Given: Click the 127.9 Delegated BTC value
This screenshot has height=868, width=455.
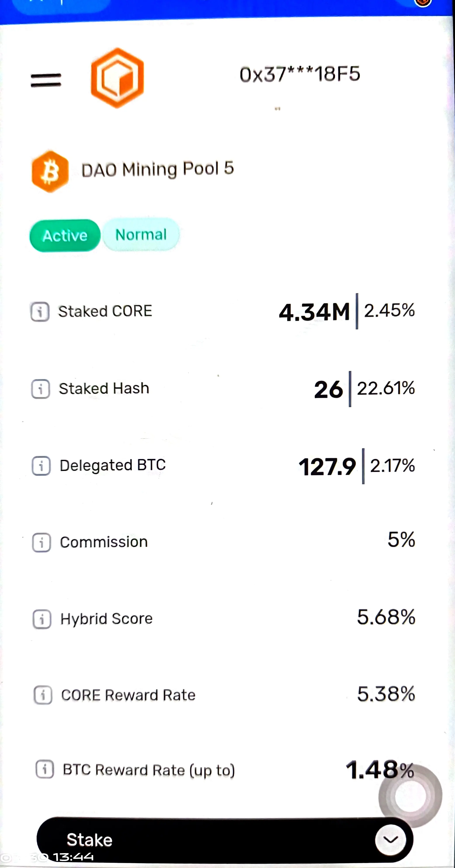Looking at the screenshot, I should click(x=327, y=467).
